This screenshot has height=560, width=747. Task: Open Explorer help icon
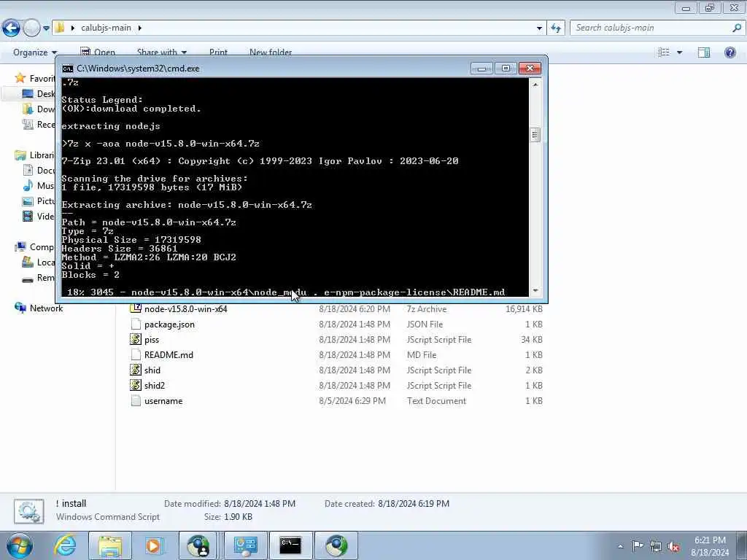tap(729, 52)
